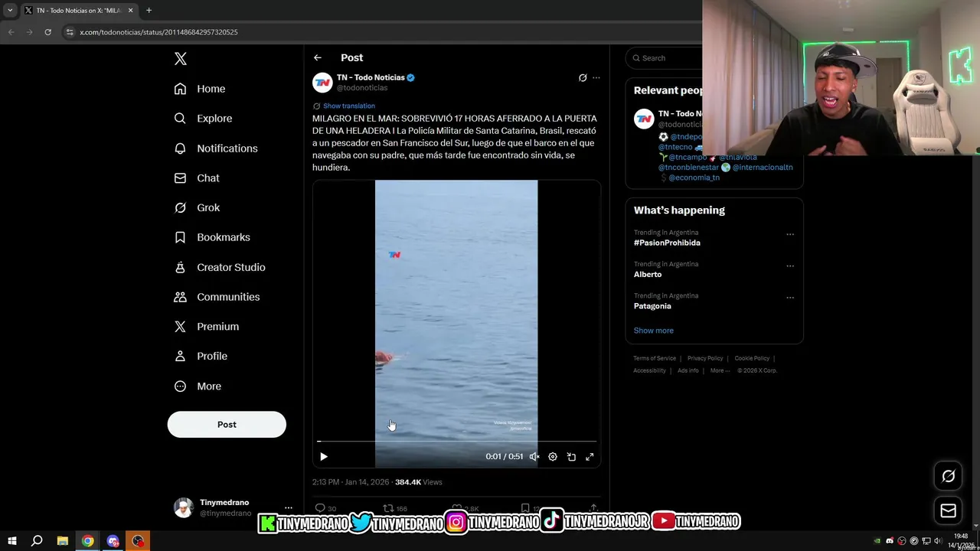Click the video progress bar
The image size is (980, 551).
[x=456, y=442]
